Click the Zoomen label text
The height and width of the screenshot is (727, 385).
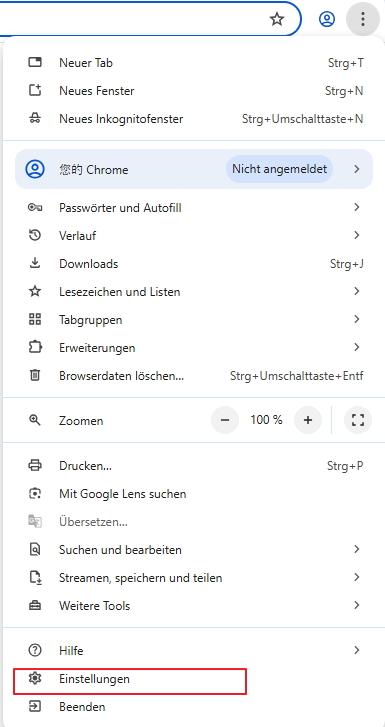[x=81, y=421]
